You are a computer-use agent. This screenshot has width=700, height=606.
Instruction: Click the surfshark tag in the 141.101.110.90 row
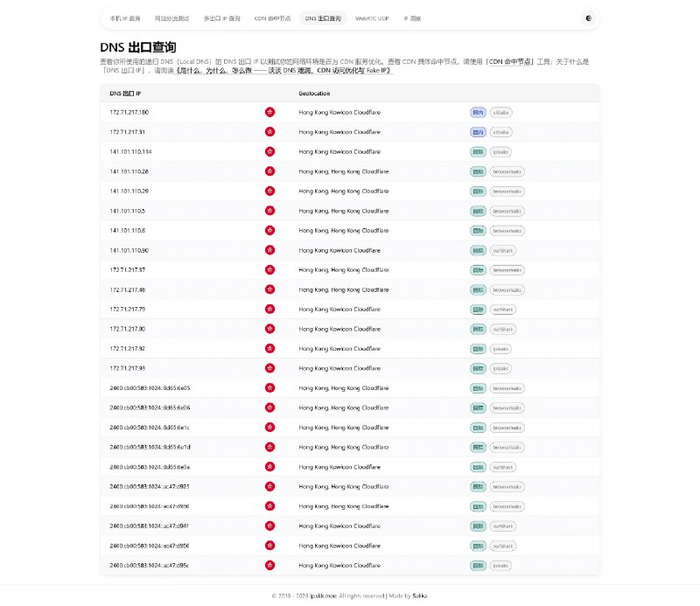(x=502, y=250)
